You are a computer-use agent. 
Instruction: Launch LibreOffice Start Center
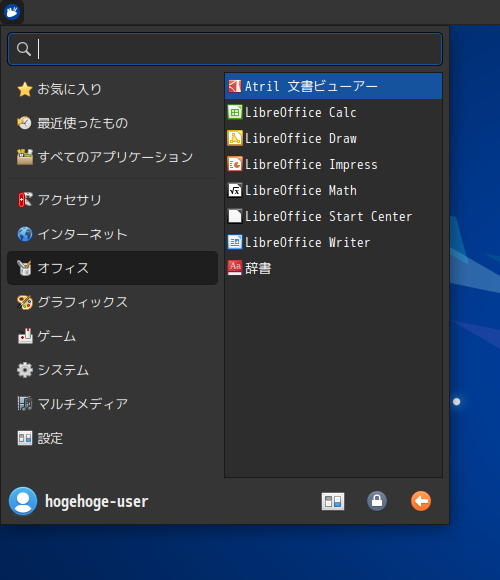(333, 216)
